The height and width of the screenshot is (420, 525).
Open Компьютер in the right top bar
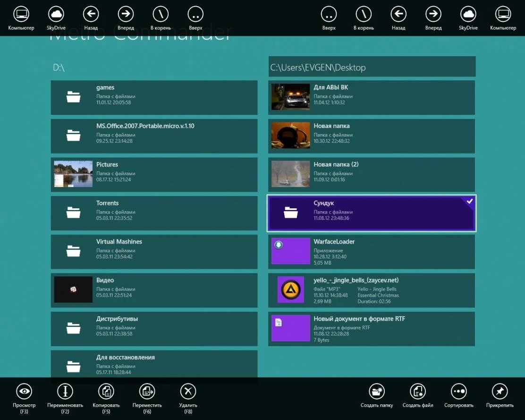point(503,14)
